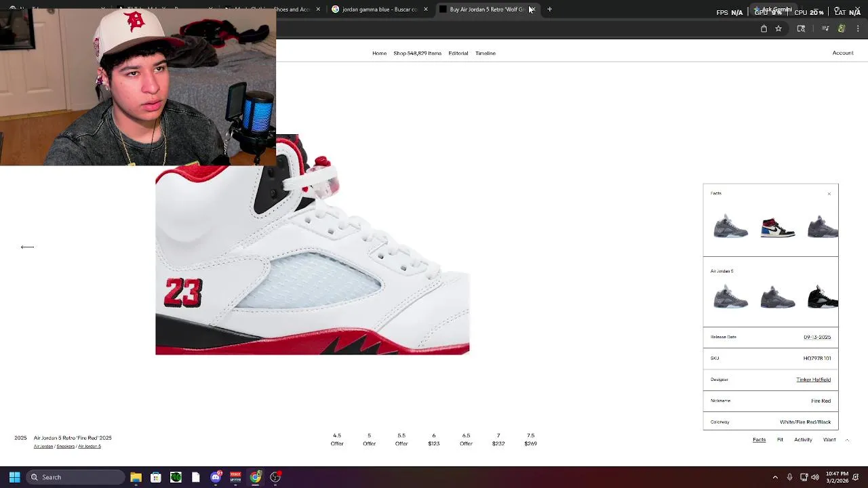Show hidden system tray icons

point(775,477)
